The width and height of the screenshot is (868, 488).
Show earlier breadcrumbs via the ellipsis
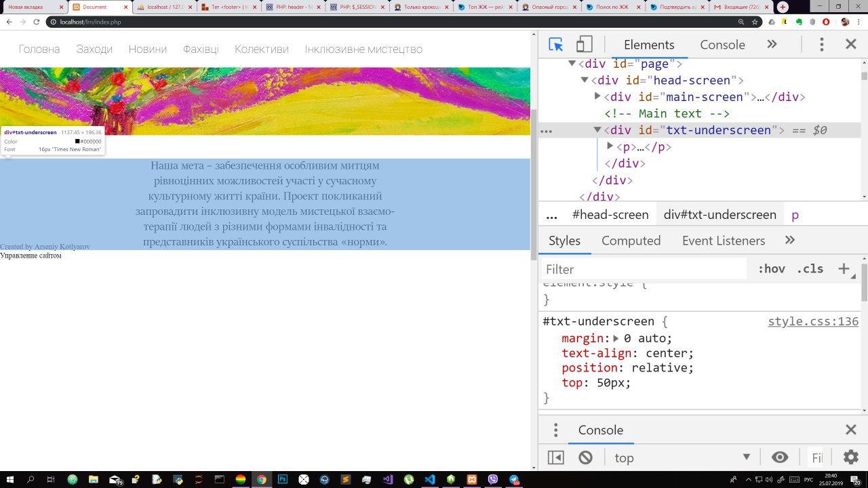pos(551,215)
